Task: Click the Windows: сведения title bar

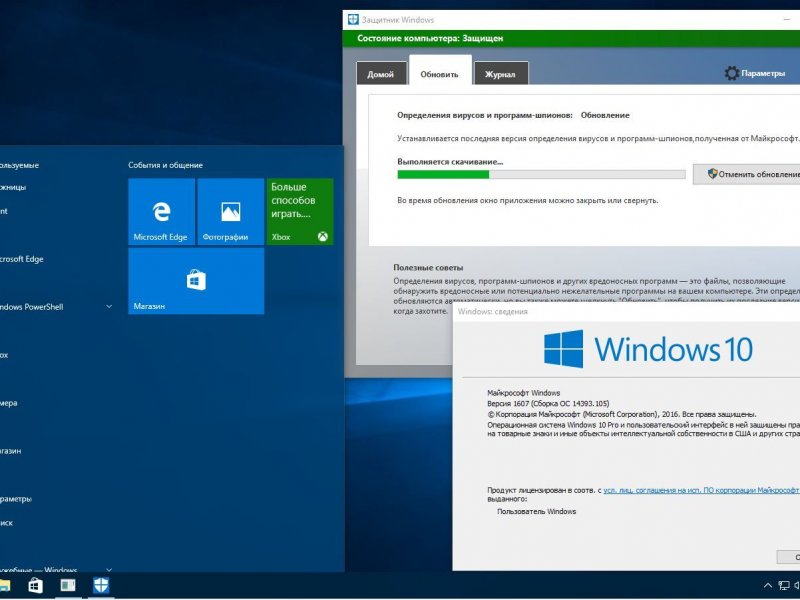Action: click(626, 312)
